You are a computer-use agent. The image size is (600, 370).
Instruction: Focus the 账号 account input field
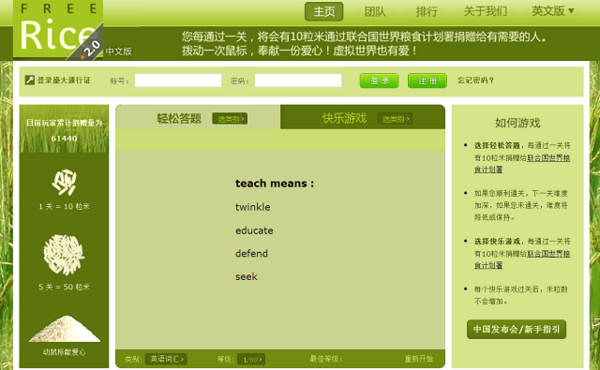(178, 80)
